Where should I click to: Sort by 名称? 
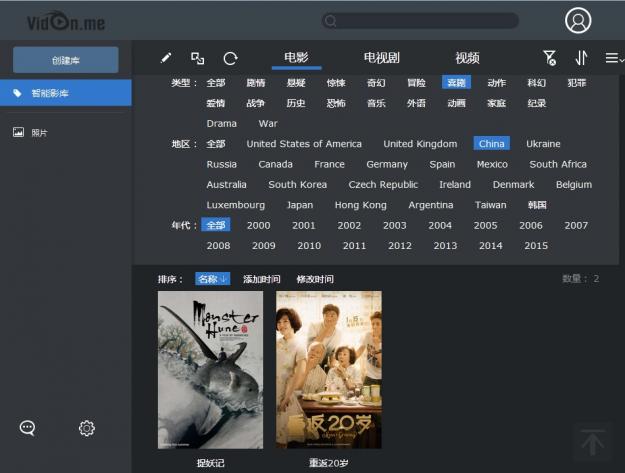(212, 279)
